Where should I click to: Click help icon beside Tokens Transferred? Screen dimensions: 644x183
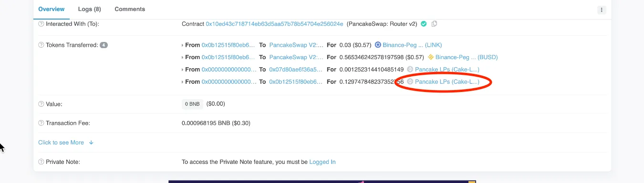tap(41, 45)
